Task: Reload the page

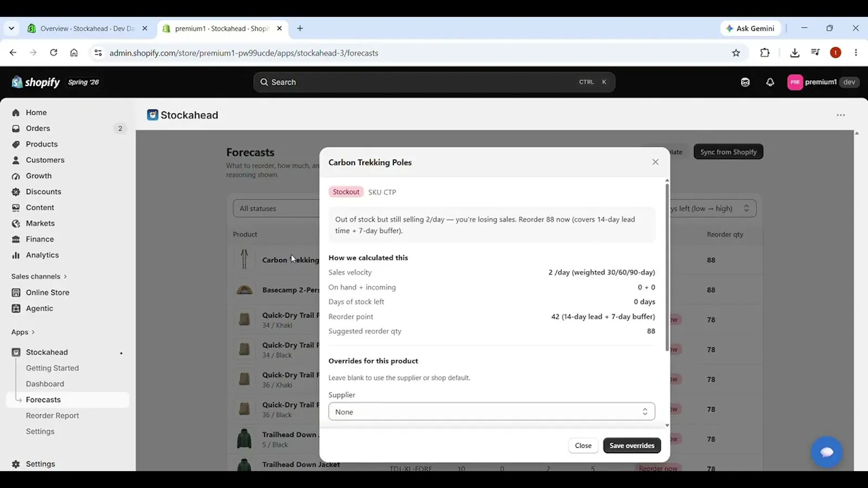Action: pyautogui.click(x=53, y=53)
